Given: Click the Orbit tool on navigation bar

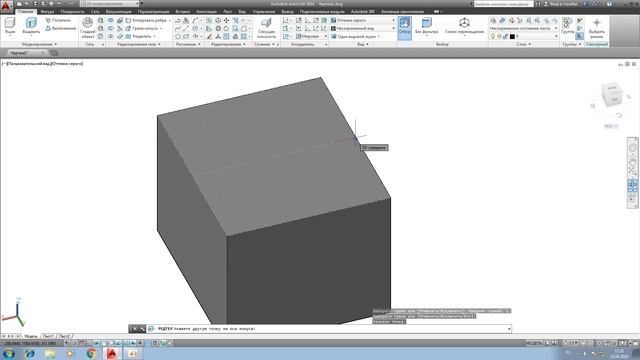Looking at the screenshot, I should pos(633,185).
